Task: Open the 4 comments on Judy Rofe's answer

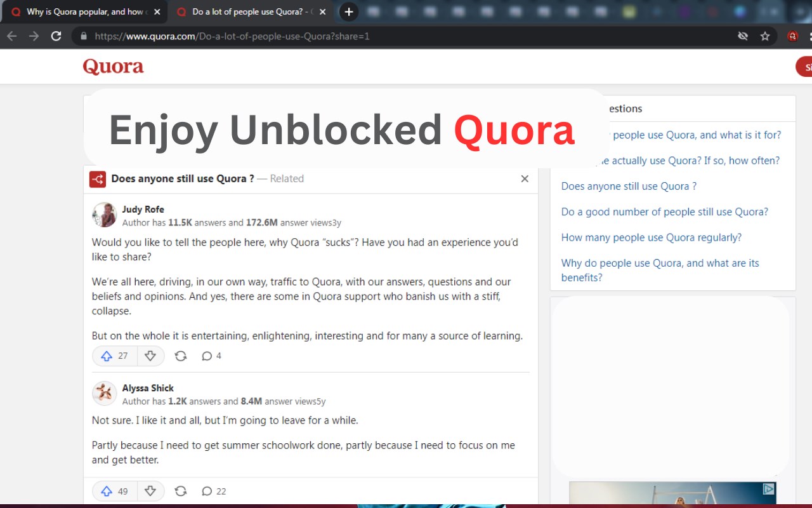Action: click(x=211, y=356)
